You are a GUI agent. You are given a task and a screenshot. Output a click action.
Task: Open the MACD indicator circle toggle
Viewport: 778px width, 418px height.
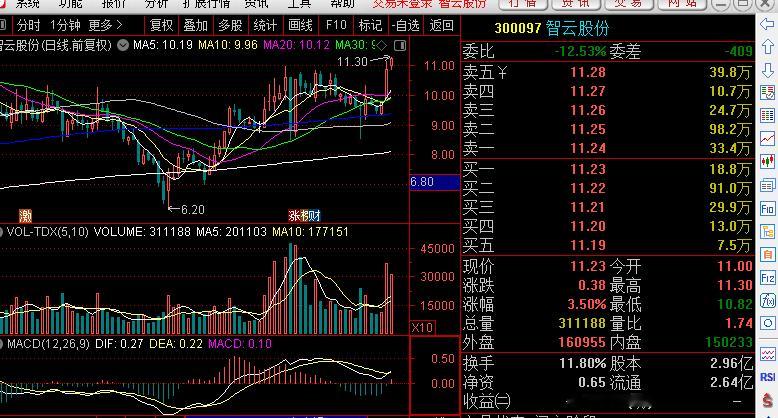coord(1,344)
